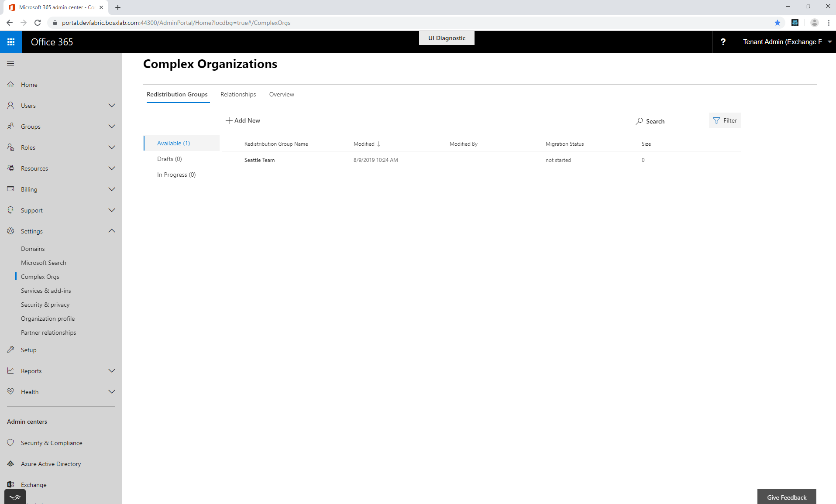Sort by the Modified column header
Image resolution: width=836 pixels, height=504 pixels.
367,144
